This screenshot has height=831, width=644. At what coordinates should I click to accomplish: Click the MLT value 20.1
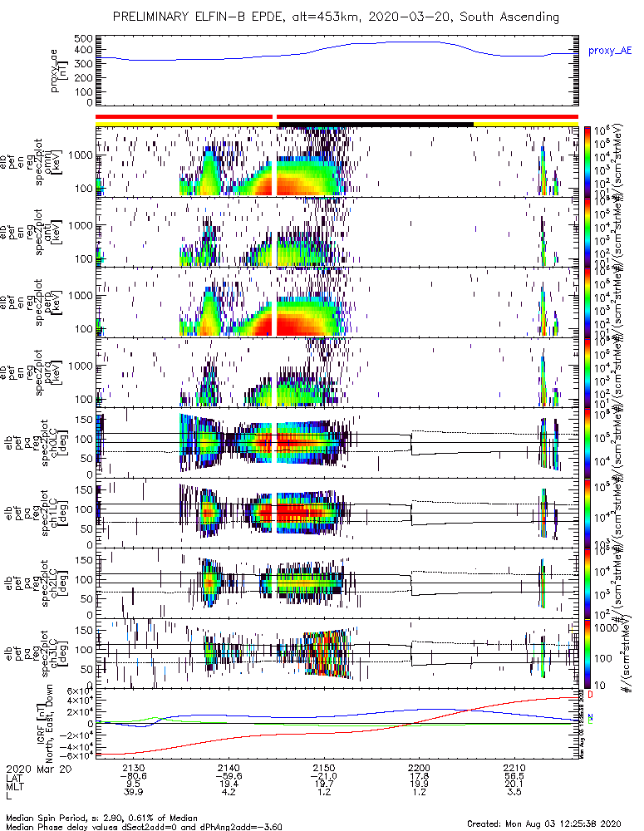coord(514,784)
